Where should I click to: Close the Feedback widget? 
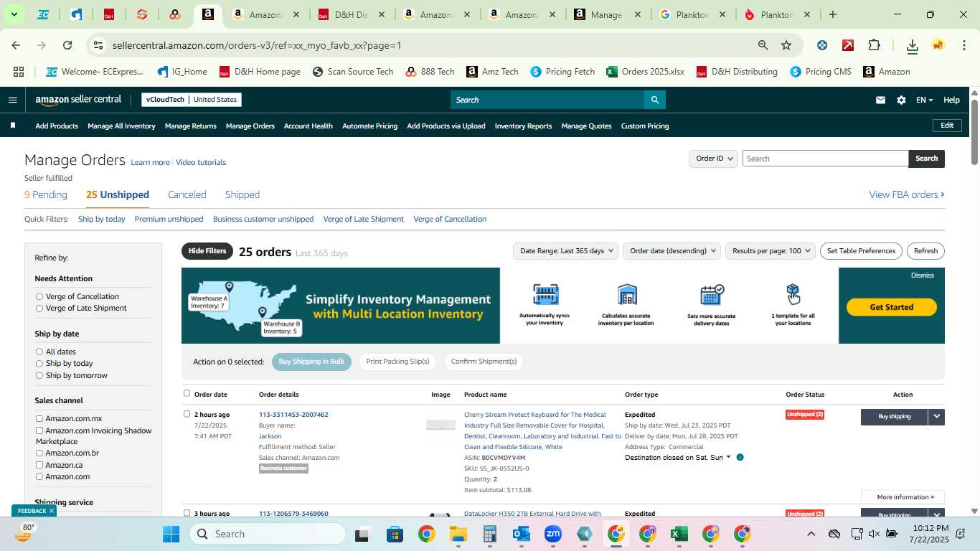tap(52, 511)
